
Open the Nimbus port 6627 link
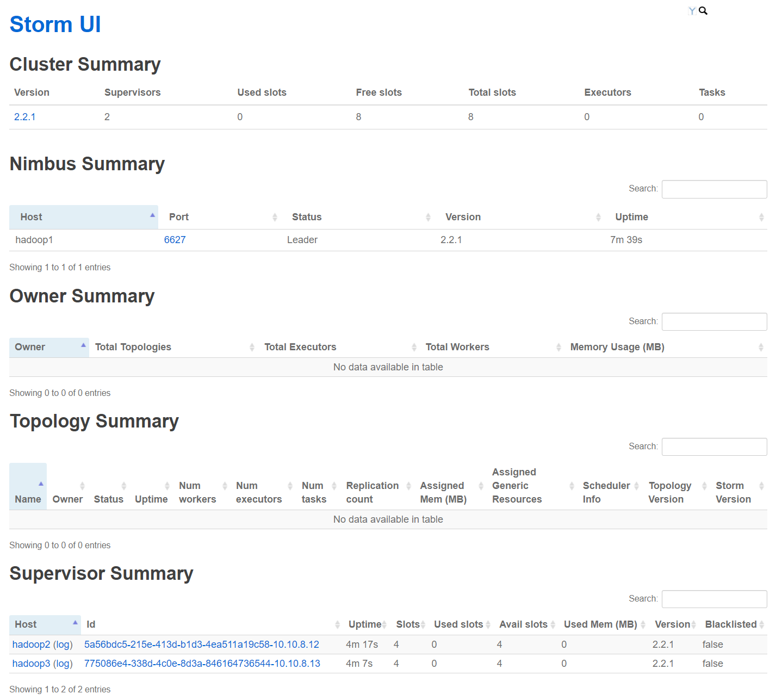(175, 240)
